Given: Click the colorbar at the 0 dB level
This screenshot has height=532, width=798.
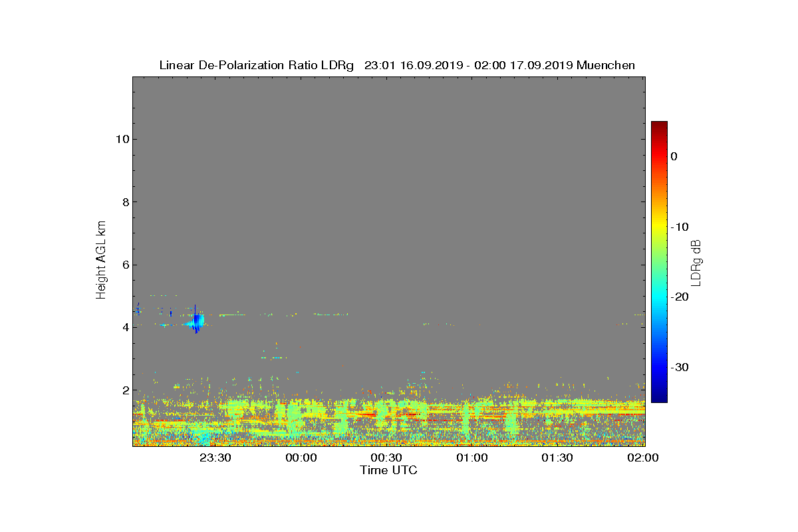Looking at the screenshot, I should coord(659,156).
